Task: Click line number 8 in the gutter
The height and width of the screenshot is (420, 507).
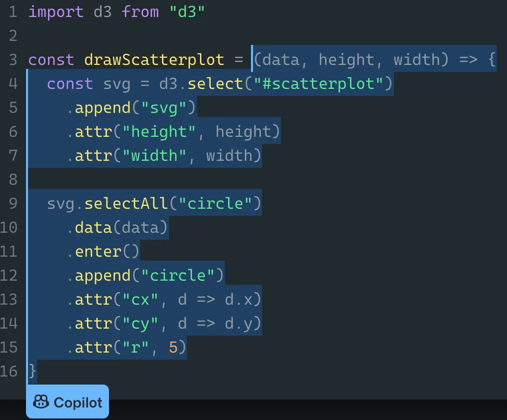Action: coord(13,180)
